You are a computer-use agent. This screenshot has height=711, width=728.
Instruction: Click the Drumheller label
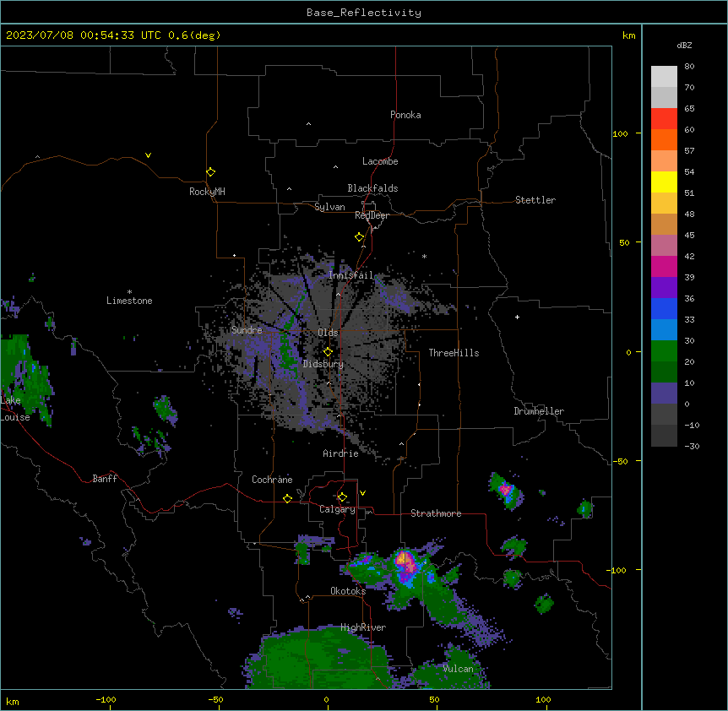tap(539, 411)
